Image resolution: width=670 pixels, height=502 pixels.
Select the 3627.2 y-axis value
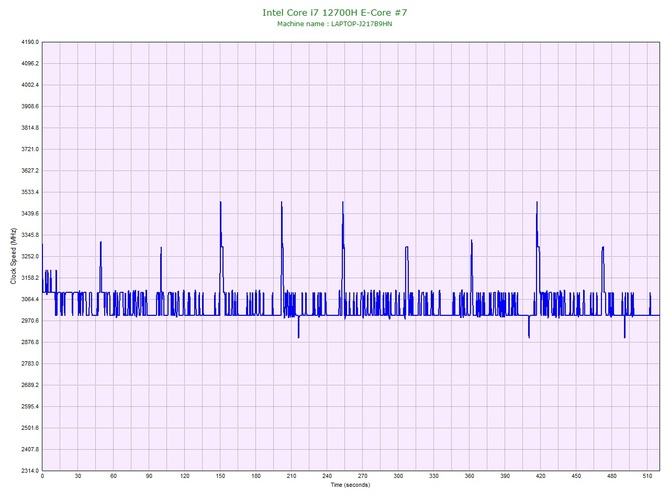[30, 171]
